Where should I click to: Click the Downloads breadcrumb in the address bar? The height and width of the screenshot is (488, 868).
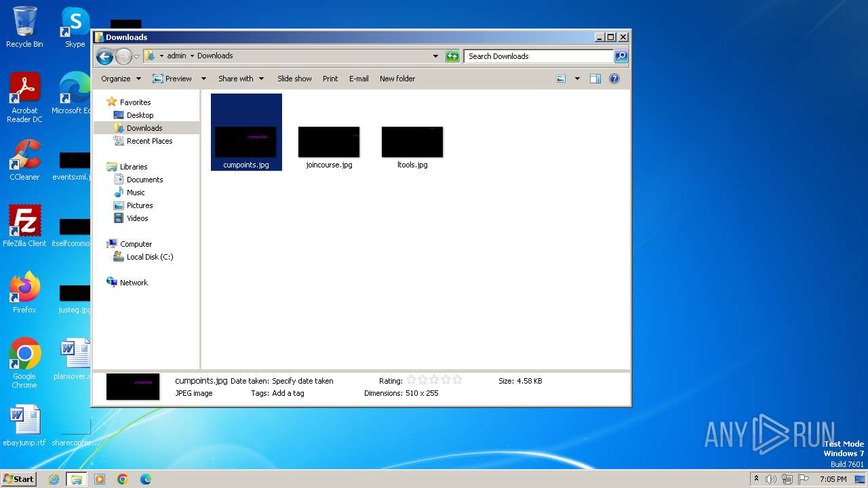[215, 56]
